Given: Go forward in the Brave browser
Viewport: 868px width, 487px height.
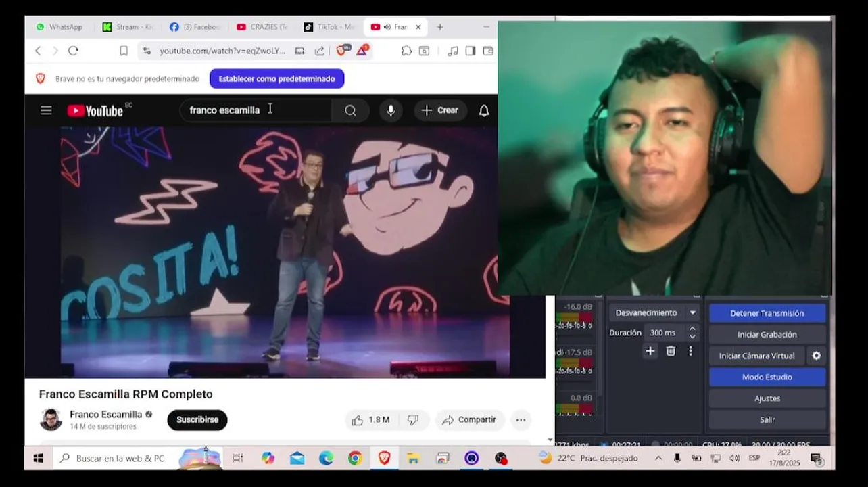Looking at the screenshot, I should click(x=55, y=51).
